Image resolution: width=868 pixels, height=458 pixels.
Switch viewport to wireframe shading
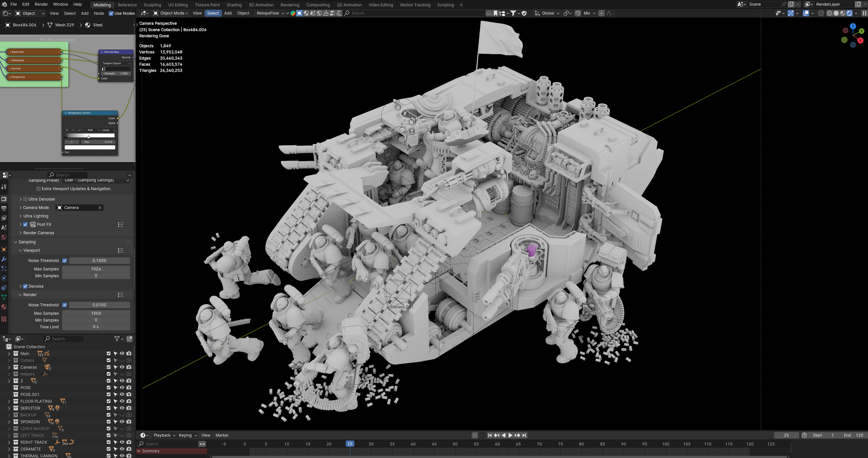coord(829,13)
